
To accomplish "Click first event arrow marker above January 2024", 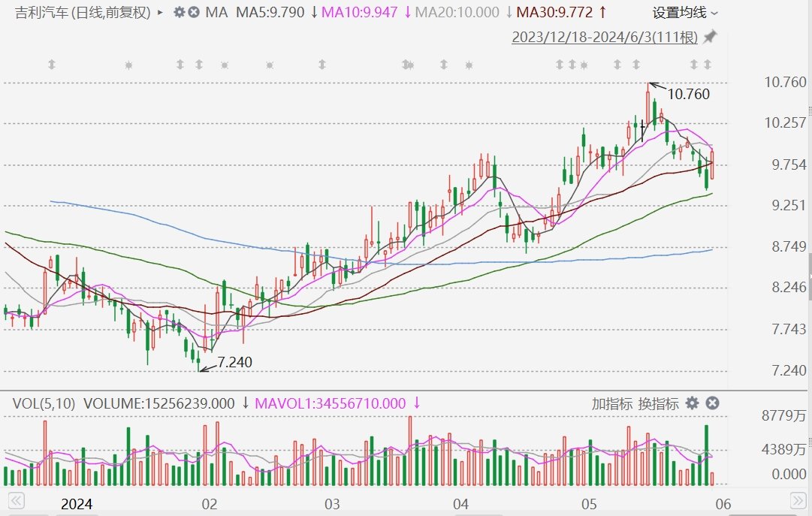I will click(x=52, y=65).
